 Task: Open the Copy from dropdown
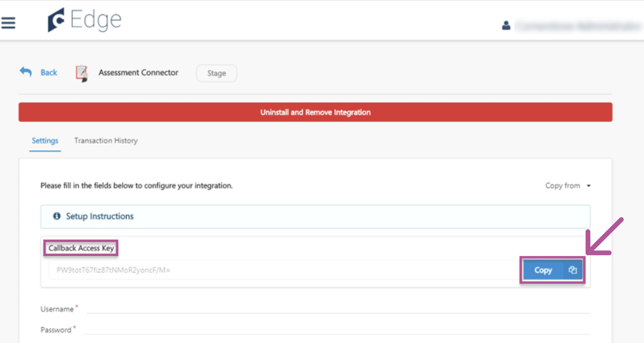pos(563,186)
